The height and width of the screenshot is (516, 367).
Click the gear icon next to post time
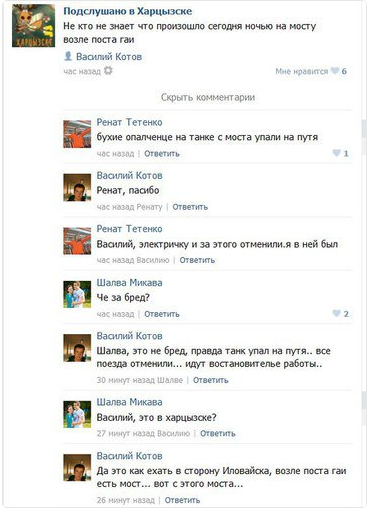pos(108,71)
